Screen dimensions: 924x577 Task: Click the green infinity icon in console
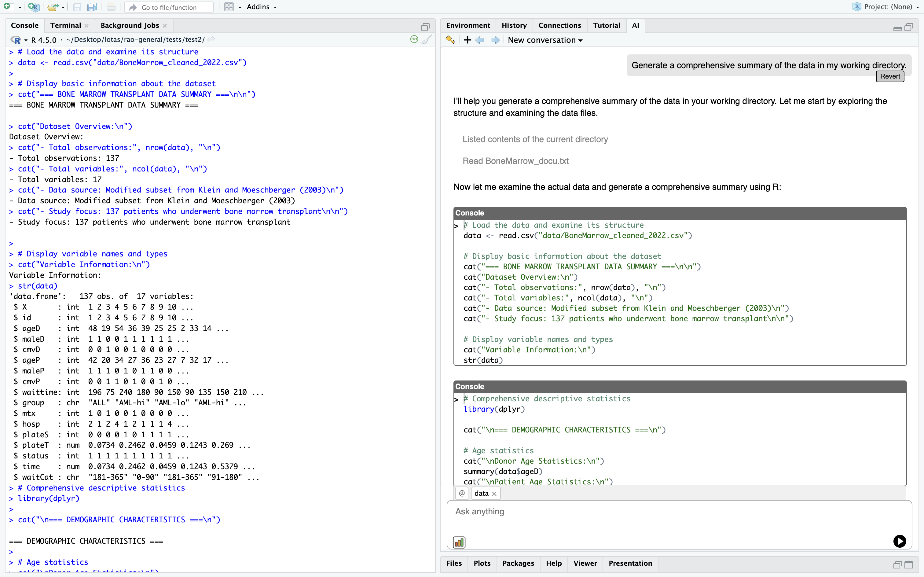click(414, 39)
